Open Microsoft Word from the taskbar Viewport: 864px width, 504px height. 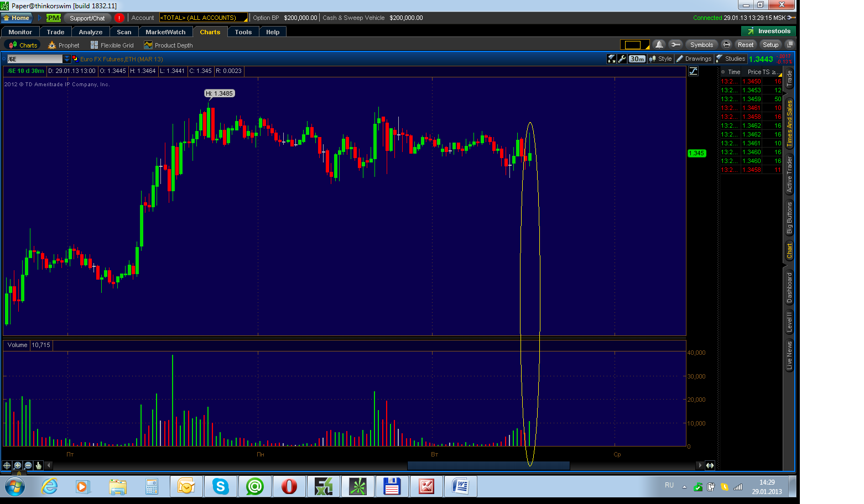pos(460,487)
